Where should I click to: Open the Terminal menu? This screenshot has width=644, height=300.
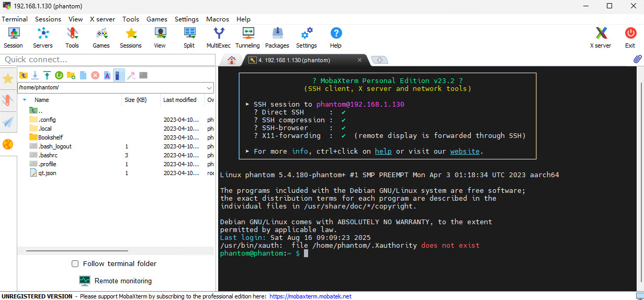(15, 19)
